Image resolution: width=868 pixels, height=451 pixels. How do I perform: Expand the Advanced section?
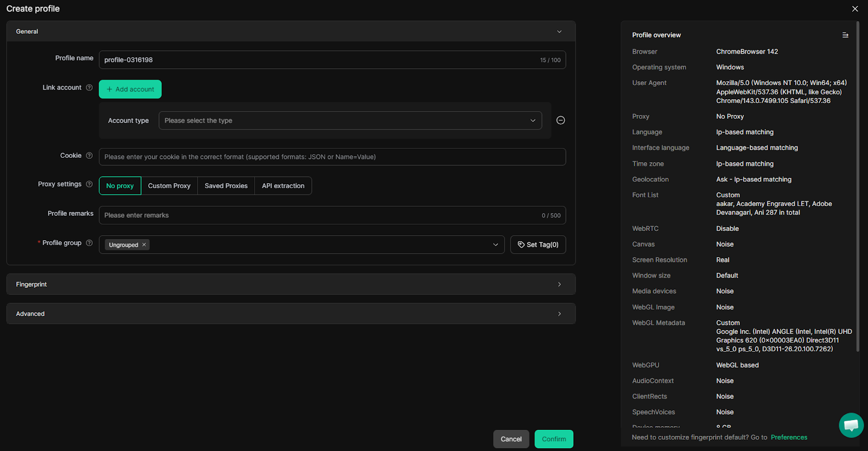291,314
